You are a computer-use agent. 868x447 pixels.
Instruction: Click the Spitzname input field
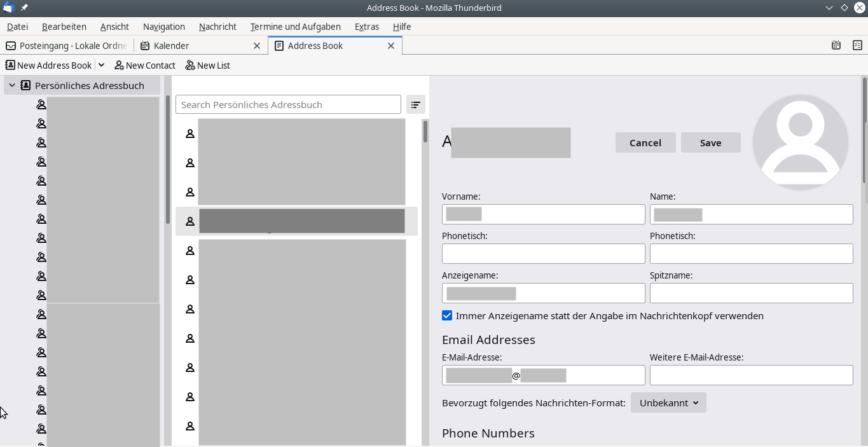(x=752, y=293)
